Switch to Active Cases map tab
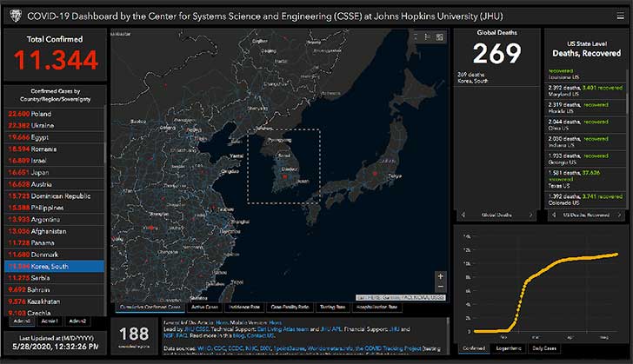The image size is (633, 364). pyautogui.click(x=204, y=308)
